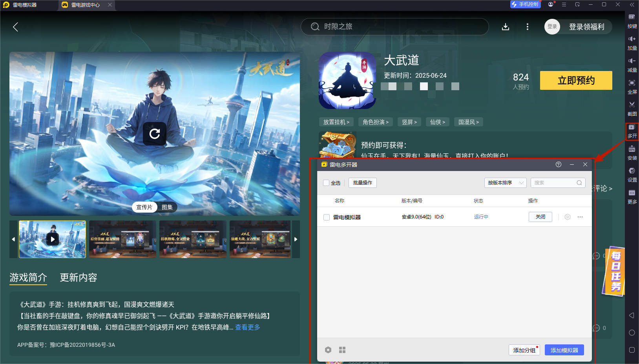639x364 pixels.
Task: Open the 挂机修炼 screenshot thumbnail
Action: [x=193, y=239]
